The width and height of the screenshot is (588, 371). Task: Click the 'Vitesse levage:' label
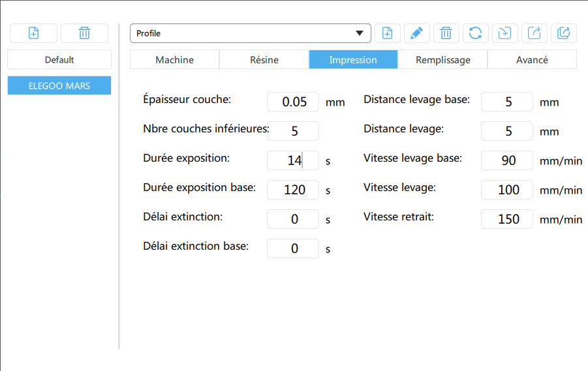click(x=400, y=187)
